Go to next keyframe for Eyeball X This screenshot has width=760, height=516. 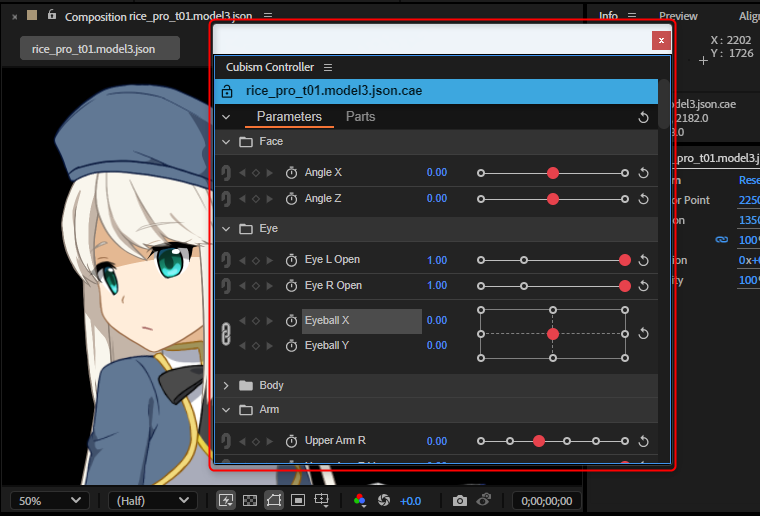point(269,321)
